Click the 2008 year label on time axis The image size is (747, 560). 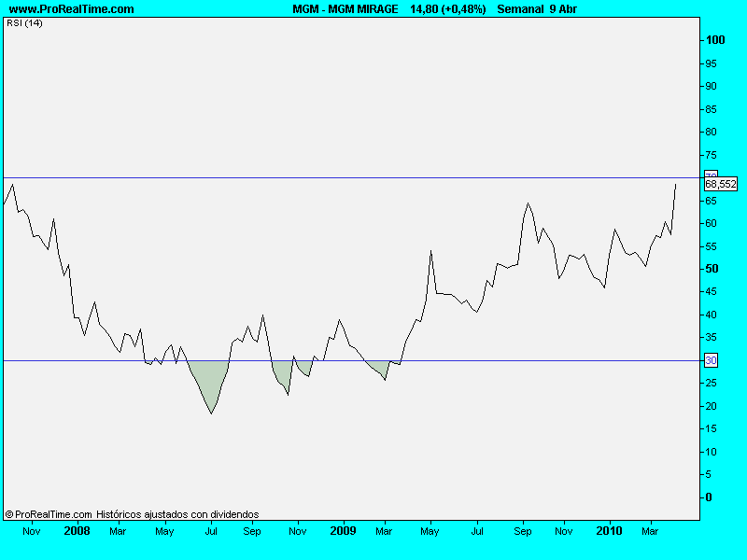click(x=77, y=531)
